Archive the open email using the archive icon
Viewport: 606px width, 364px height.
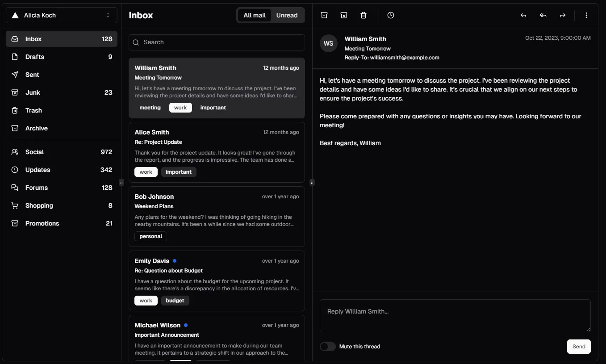324,15
